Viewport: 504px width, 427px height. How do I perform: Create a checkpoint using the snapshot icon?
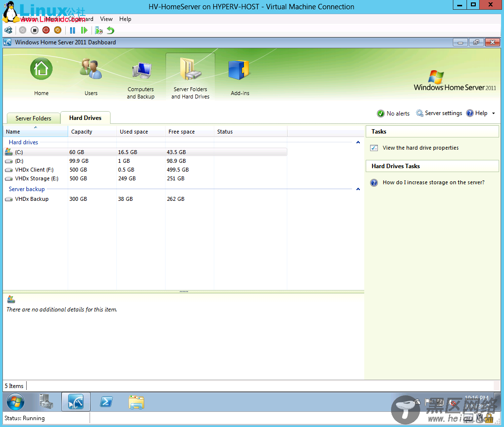[x=99, y=30]
